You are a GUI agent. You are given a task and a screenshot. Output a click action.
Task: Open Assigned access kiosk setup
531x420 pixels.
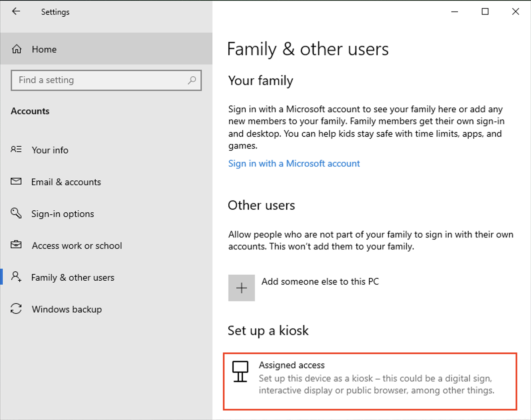pos(292,365)
